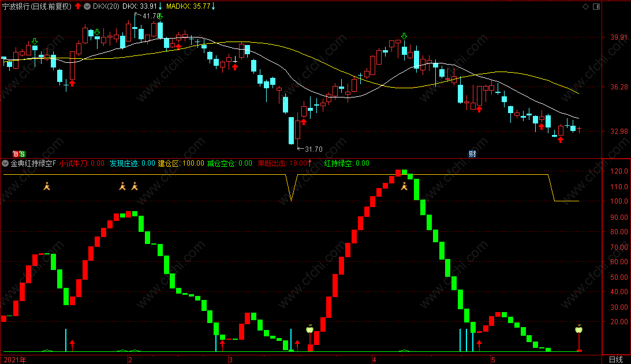Image resolution: width=631 pixels, height=364 pixels.
Task: Click the cyan down arrow after MADKX: 35.77
Action: tap(213, 6)
